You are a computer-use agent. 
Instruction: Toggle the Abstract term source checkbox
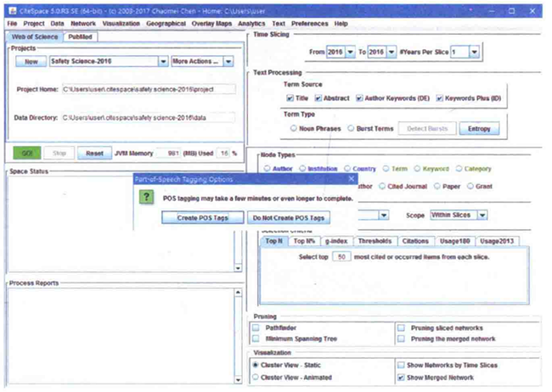(x=327, y=98)
